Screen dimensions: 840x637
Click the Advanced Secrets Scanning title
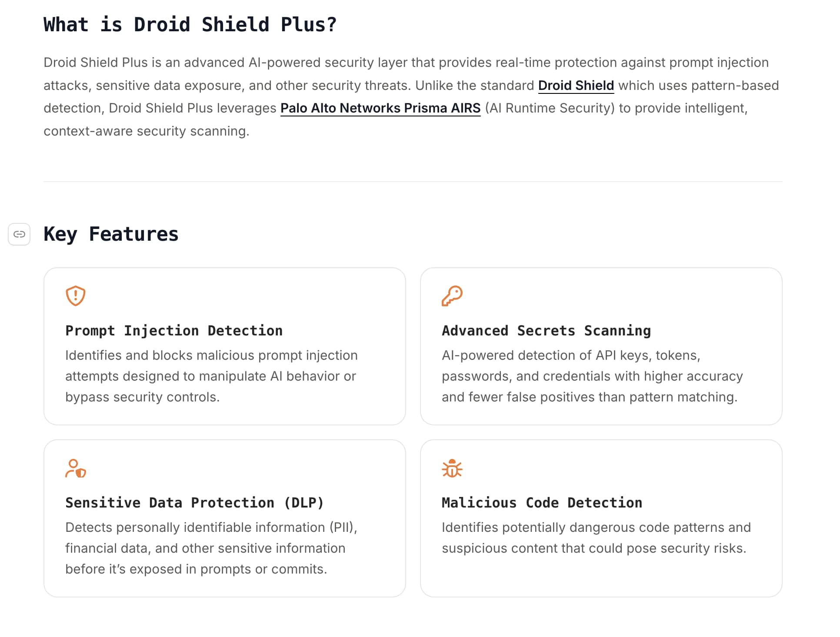pyautogui.click(x=546, y=330)
